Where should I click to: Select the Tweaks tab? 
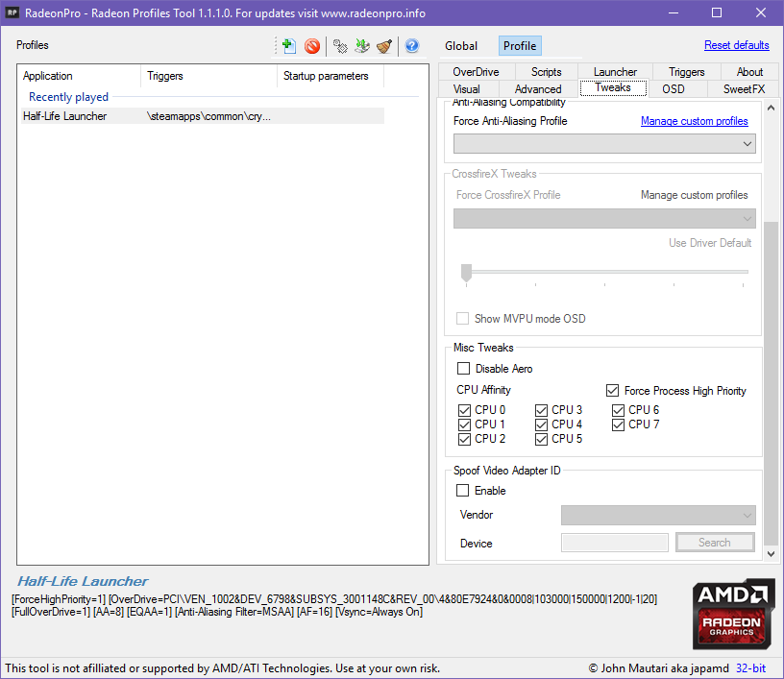(x=613, y=88)
